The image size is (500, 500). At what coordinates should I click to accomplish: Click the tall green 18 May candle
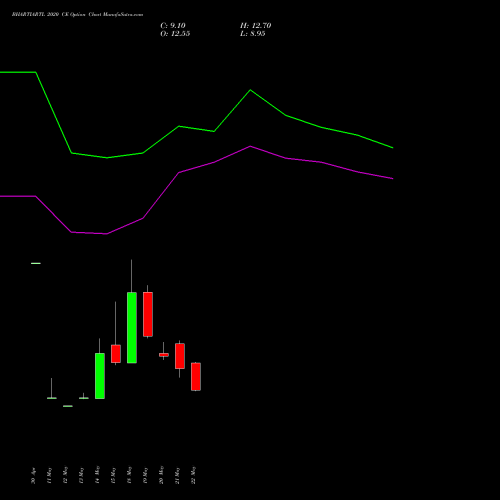tap(132, 327)
